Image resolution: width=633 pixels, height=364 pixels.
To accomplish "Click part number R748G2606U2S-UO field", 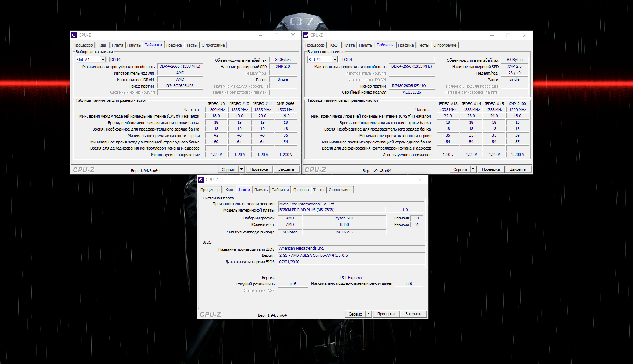I will pos(412,86).
